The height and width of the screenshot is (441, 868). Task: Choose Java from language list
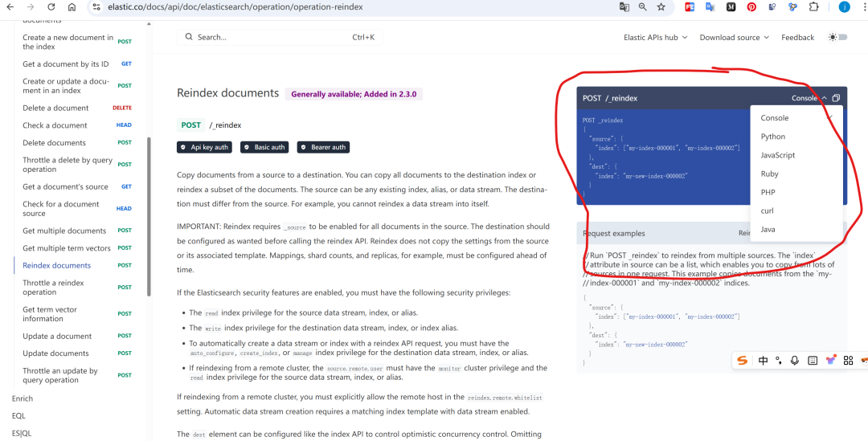[x=796, y=229]
